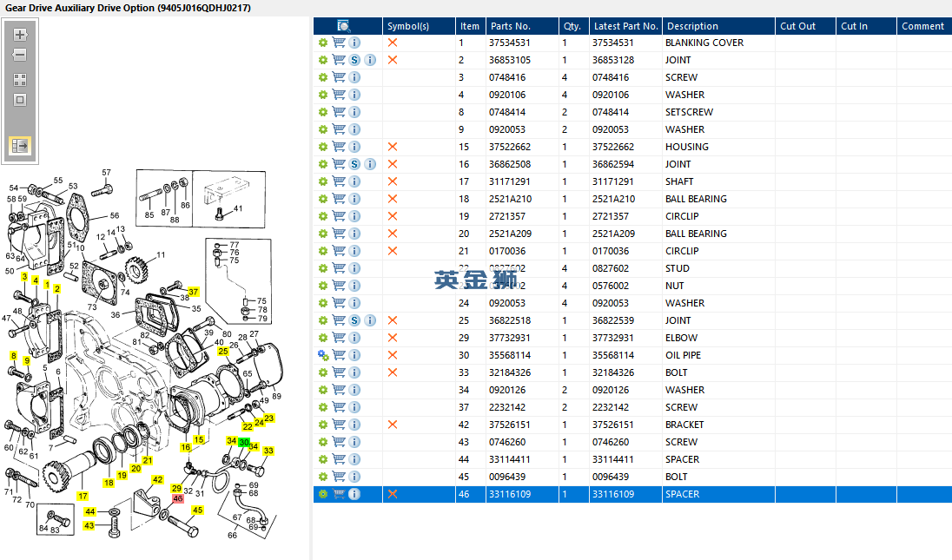Fit diagram to window button
This screenshot has height=560, width=952.
20,100
